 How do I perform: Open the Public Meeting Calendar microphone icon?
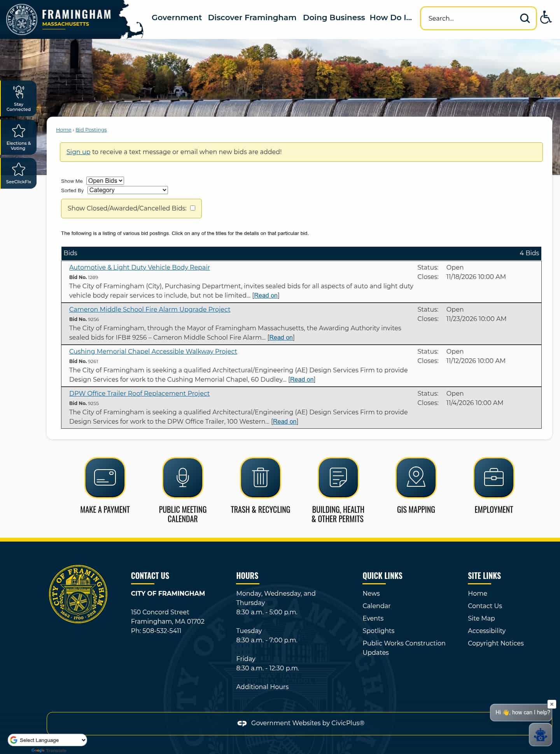tap(183, 477)
